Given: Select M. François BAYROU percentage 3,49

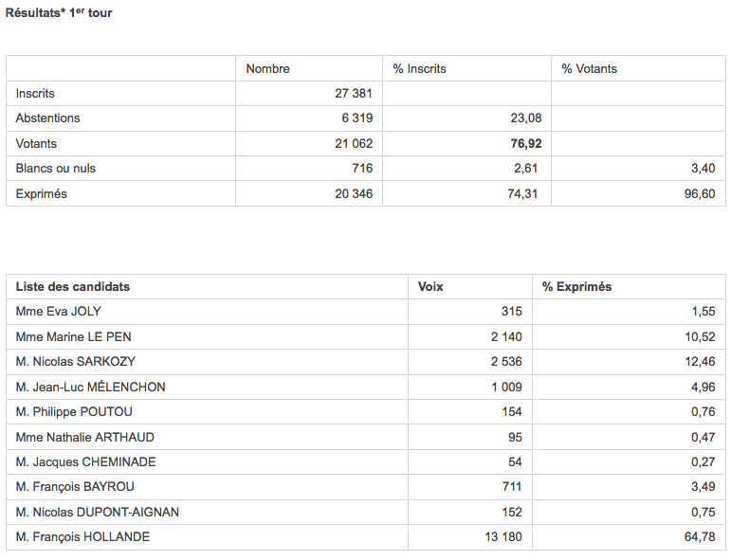Looking at the screenshot, I should click(x=703, y=487).
